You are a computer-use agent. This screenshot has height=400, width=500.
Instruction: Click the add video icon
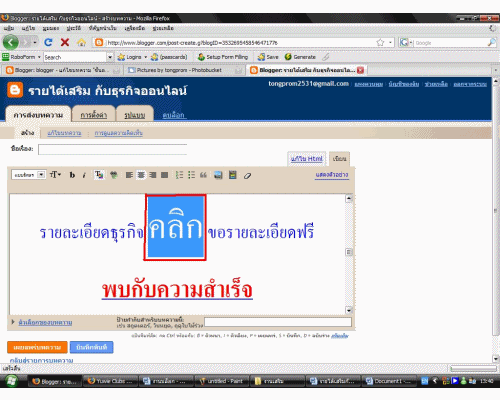(x=233, y=175)
